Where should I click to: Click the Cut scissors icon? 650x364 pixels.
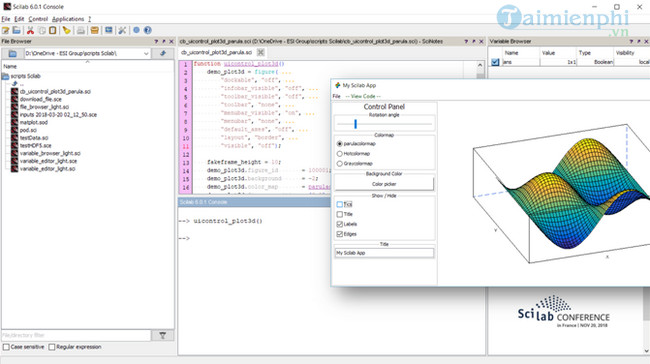point(30,30)
